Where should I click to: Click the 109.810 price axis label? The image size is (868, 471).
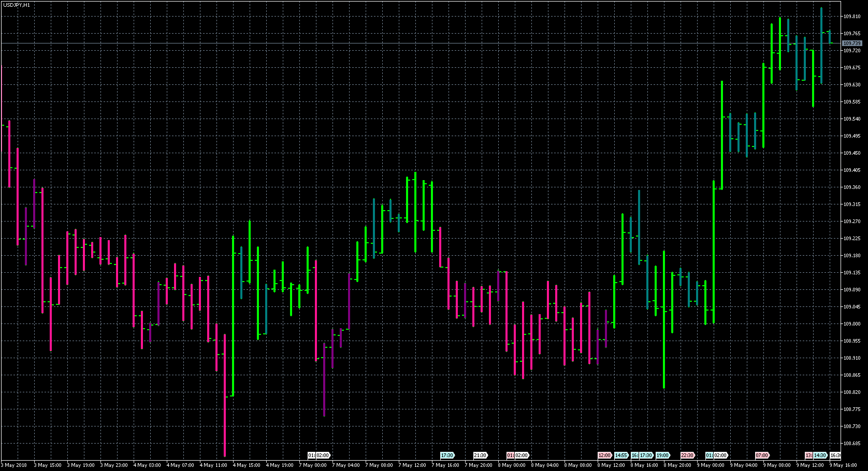pos(852,17)
